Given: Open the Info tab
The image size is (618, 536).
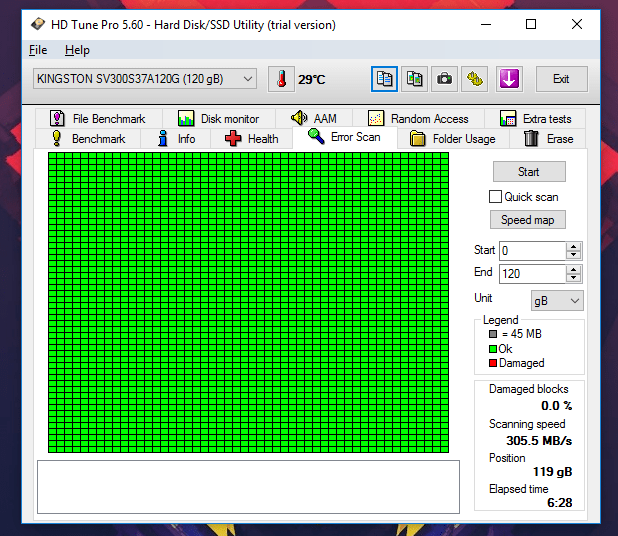Looking at the screenshot, I should click(176, 139).
